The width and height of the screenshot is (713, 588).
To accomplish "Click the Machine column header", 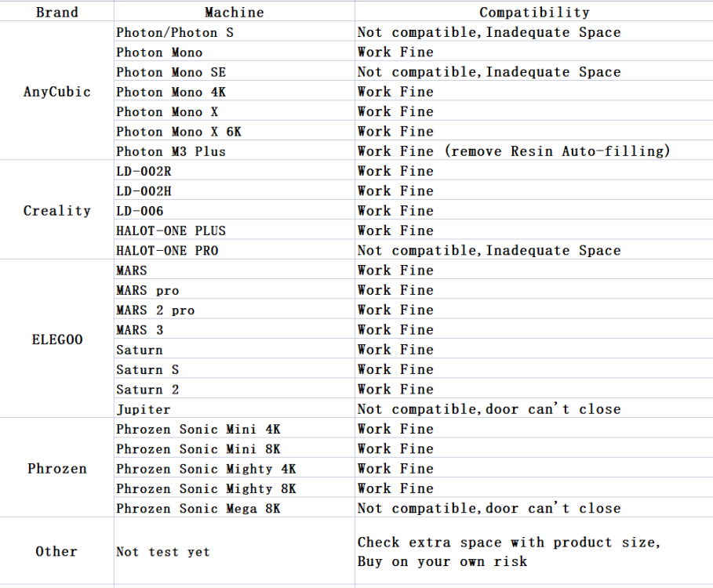I will 234,12.
